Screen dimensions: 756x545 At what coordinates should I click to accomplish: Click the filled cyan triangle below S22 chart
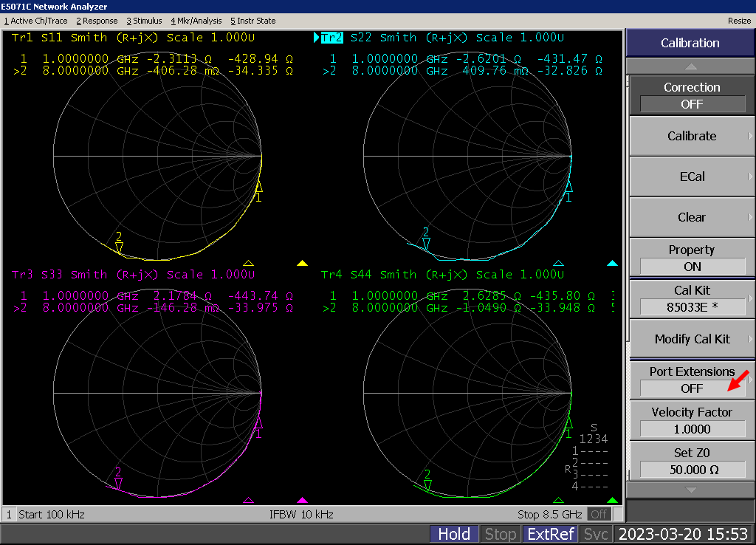[x=612, y=263]
